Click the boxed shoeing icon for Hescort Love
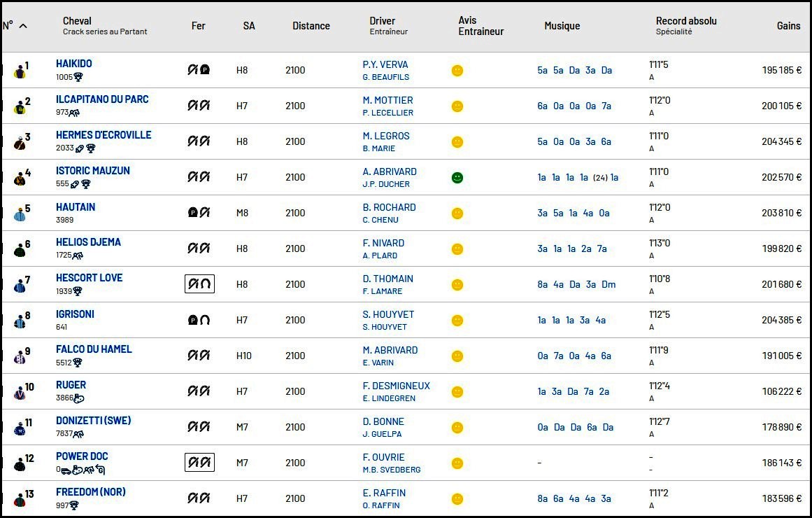The height and width of the screenshot is (518, 812). coord(199,284)
